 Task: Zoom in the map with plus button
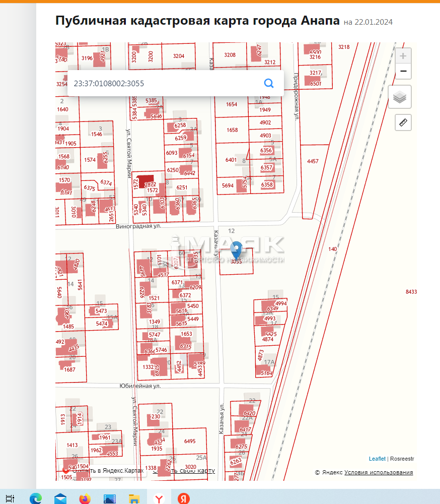tap(403, 55)
